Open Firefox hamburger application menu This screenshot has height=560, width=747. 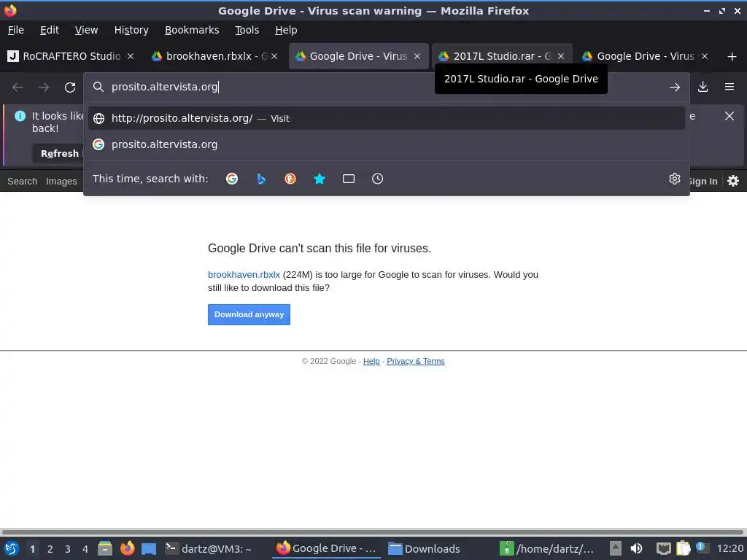coord(729,87)
